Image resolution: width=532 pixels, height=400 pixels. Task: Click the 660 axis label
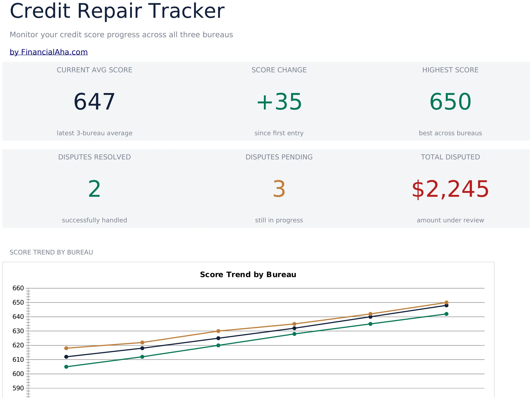tap(18, 288)
